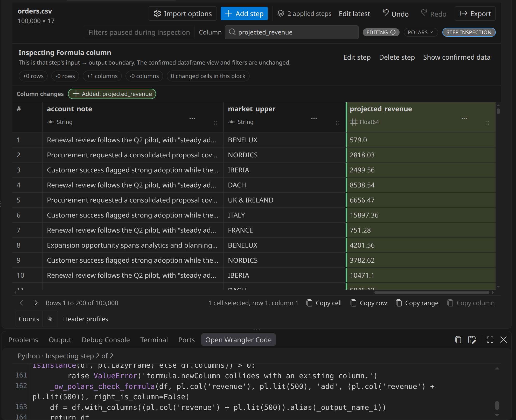Image resolution: width=516 pixels, height=420 pixels.
Task: Click table horizontal scrollbar thumb
Action: click(x=431, y=292)
